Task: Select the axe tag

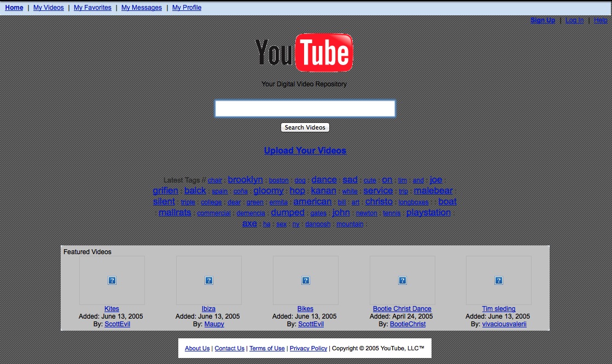Action: tap(249, 223)
